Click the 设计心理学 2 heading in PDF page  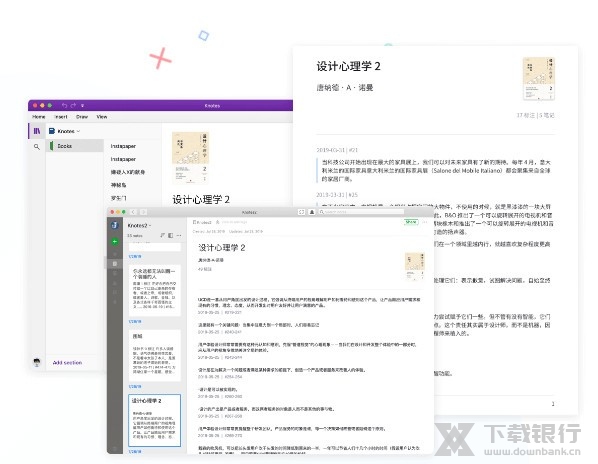348,66
